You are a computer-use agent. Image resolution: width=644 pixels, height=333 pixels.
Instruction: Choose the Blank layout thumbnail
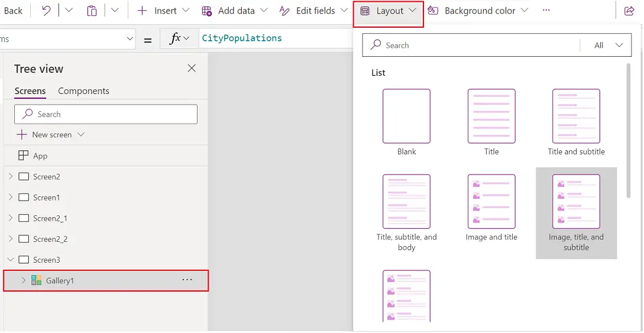[407, 116]
